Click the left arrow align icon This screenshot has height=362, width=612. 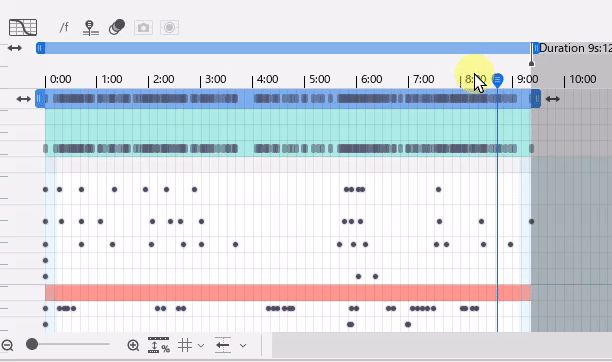click(223, 345)
